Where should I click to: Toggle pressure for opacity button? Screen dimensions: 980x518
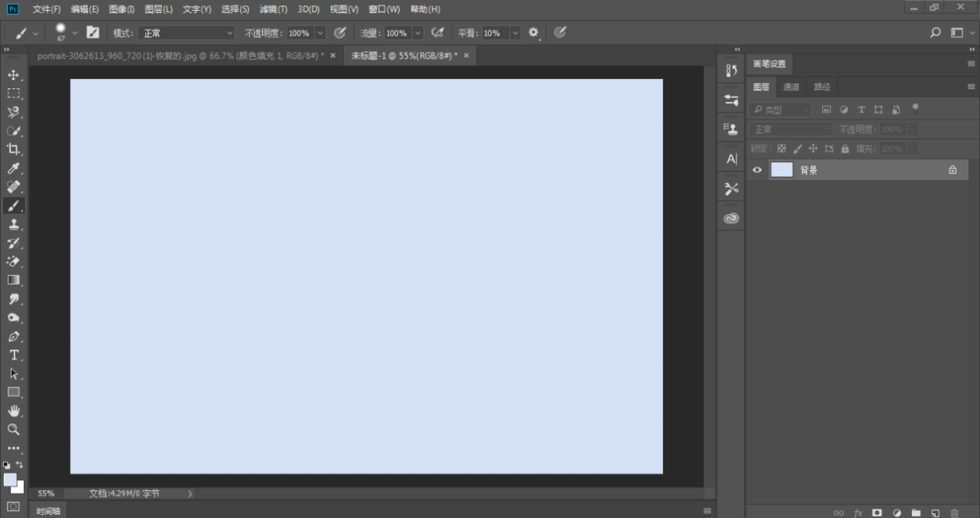(339, 32)
